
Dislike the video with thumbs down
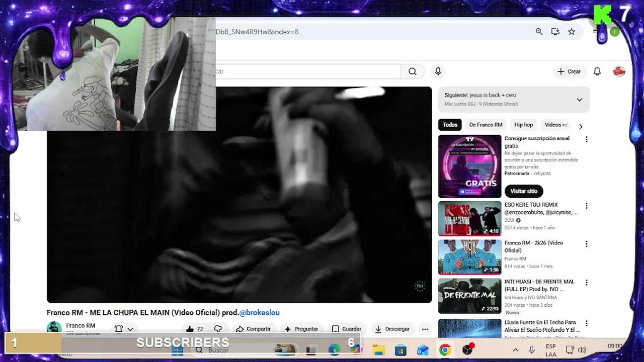(218, 329)
